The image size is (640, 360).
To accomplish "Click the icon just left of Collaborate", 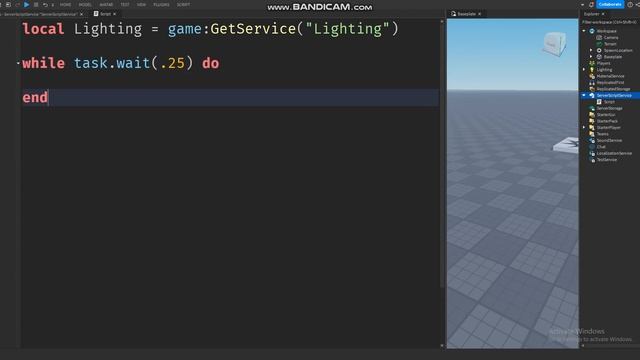I will pos(591,4).
